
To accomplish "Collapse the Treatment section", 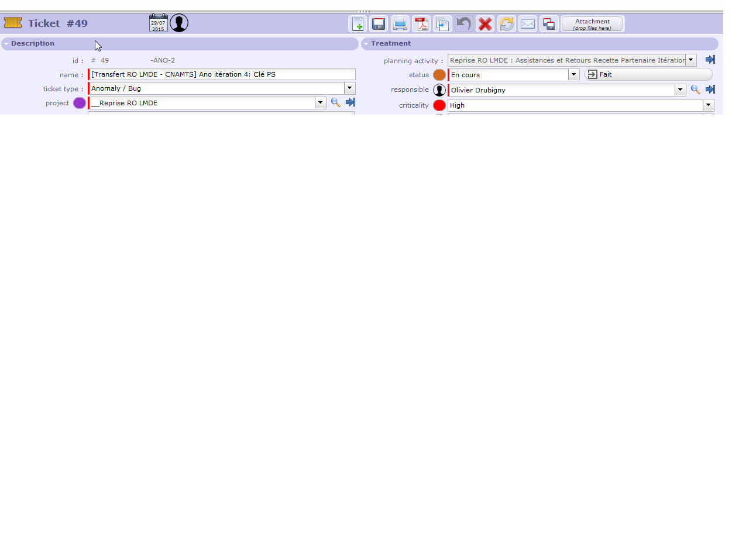I will (366, 44).
